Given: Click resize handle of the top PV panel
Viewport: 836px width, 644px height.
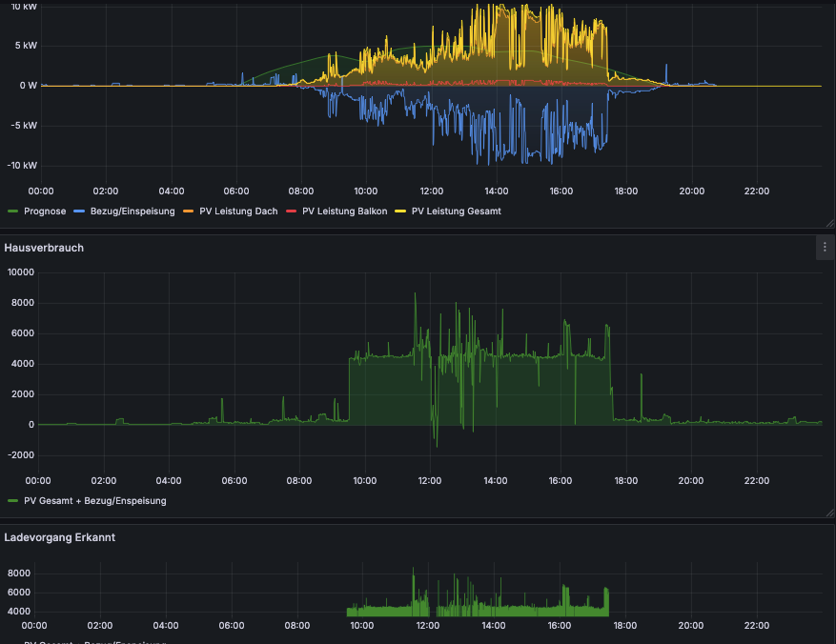Looking at the screenshot, I should [829, 222].
